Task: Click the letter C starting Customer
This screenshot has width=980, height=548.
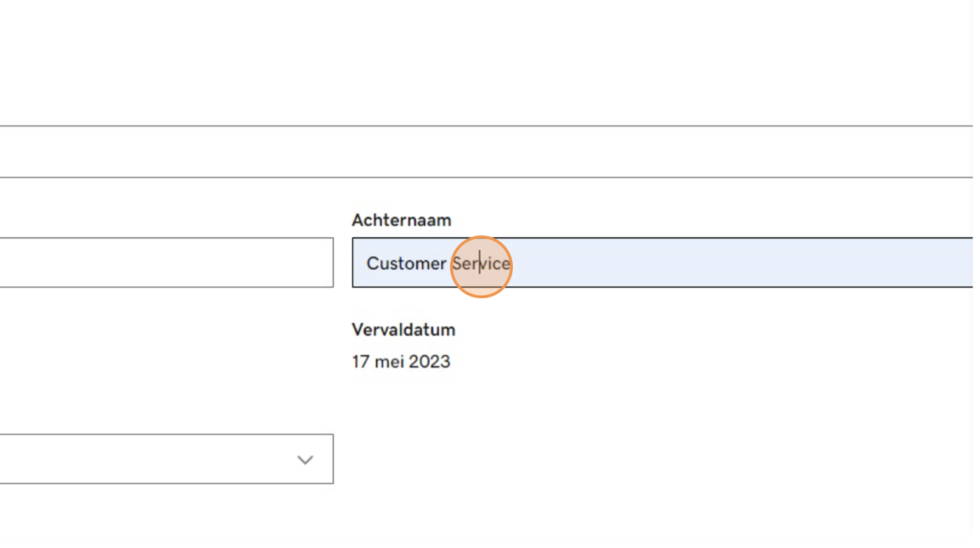Action: click(372, 264)
